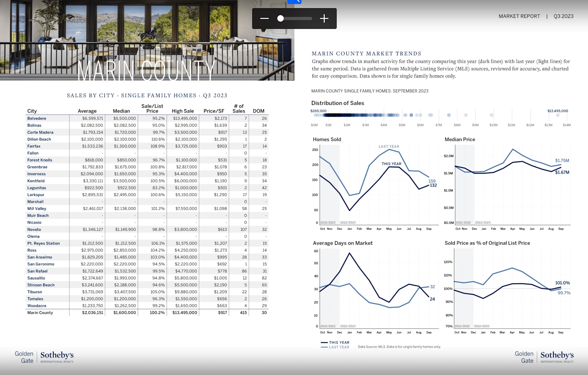Click the zoom slider handle
This screenshot has height=375, width=588.
(280, 18)
